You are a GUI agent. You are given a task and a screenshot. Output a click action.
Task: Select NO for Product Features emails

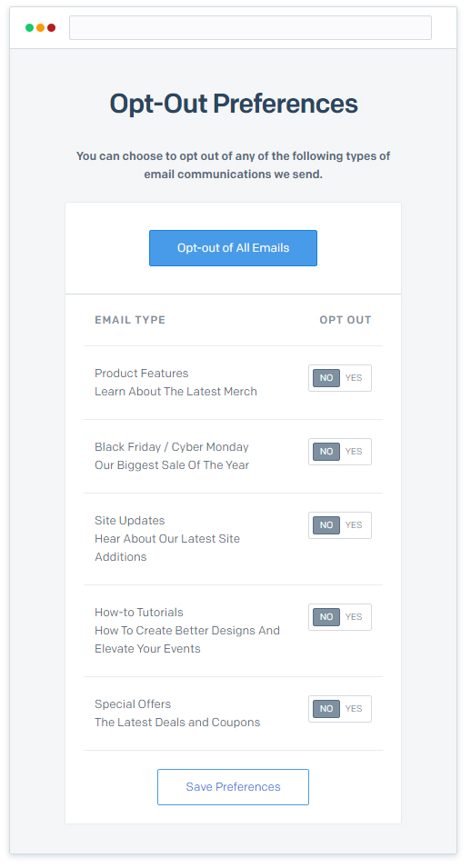326,378
